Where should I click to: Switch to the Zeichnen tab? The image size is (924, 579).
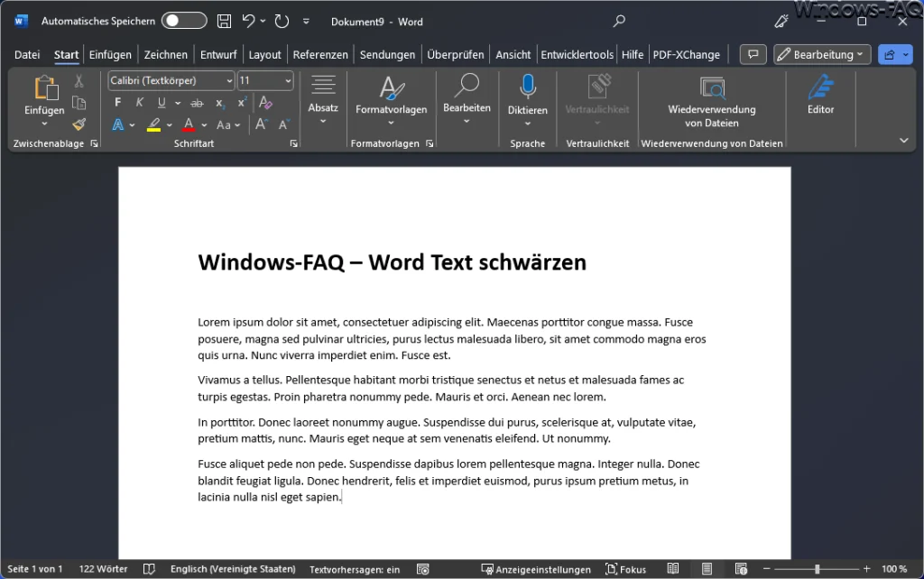coord(166,54)
